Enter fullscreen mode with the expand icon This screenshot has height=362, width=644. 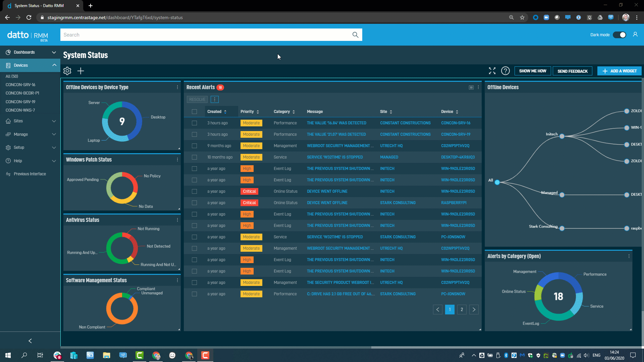[x=492, y=71]
